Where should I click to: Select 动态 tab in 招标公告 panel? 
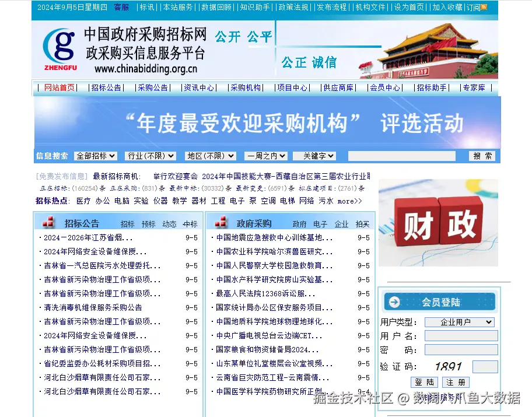[x=169, y=224]
